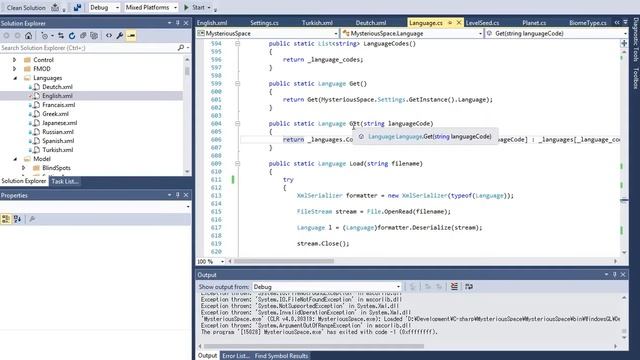640x360 pixels.
Task: Click the Property Pages wrench in Properties
Action: click(x=32, y=219)
